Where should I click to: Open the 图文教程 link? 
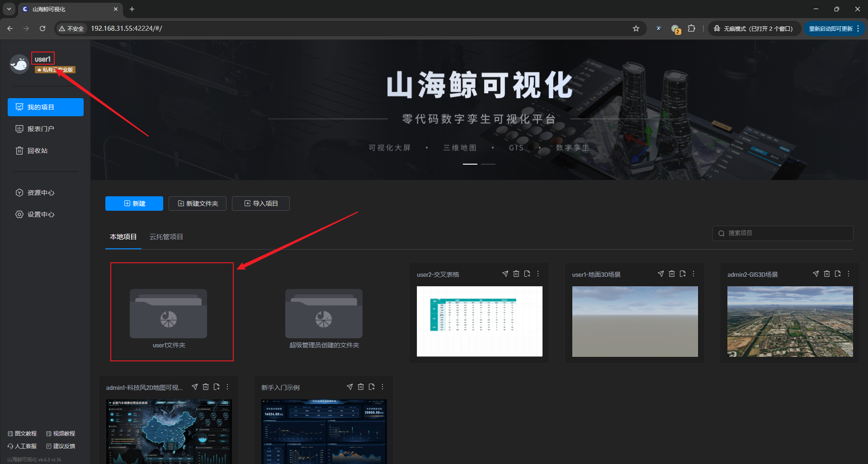point(22,434)
